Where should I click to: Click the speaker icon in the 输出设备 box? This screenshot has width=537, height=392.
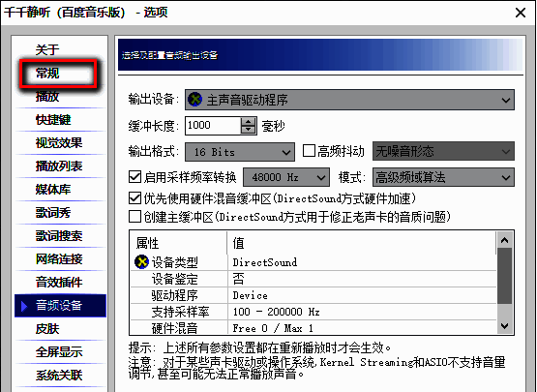tap(194, 100)
